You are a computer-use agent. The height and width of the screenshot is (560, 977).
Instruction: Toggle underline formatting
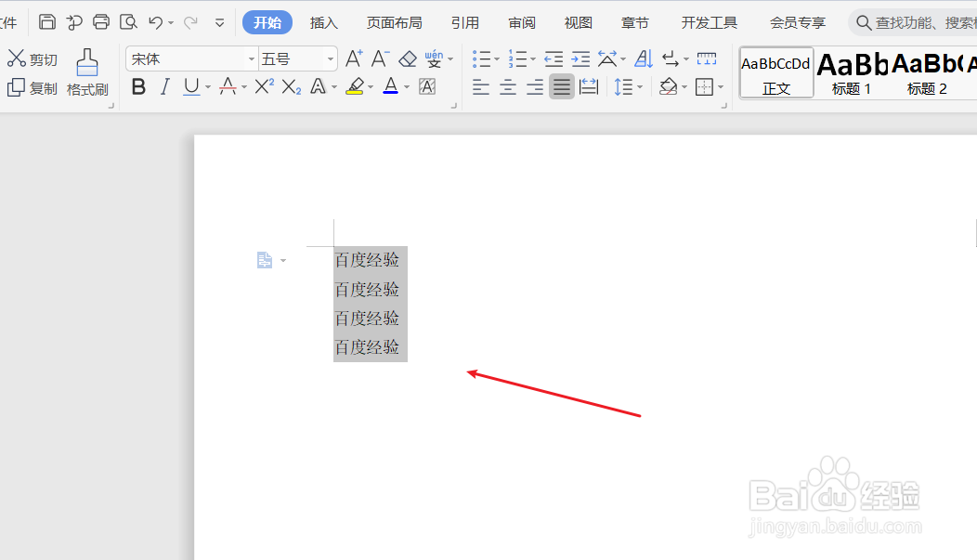click(191, 86)
